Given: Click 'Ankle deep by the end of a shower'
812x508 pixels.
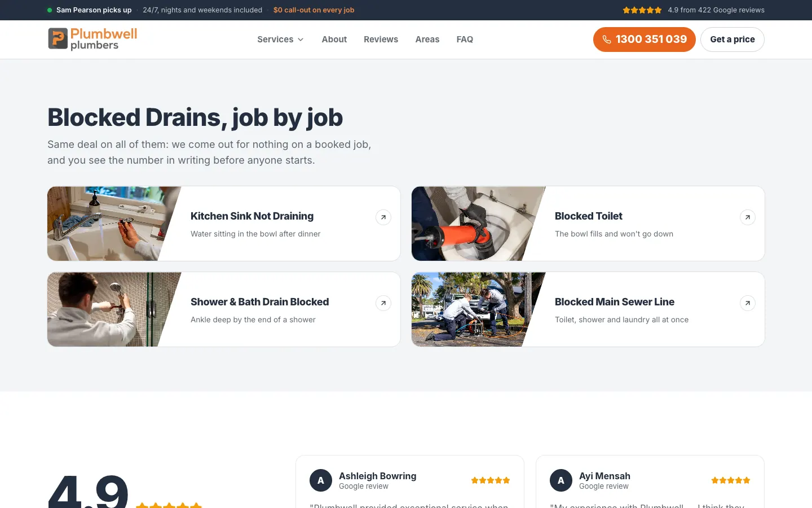Looking at the screenshot, I should coord(253,319).
